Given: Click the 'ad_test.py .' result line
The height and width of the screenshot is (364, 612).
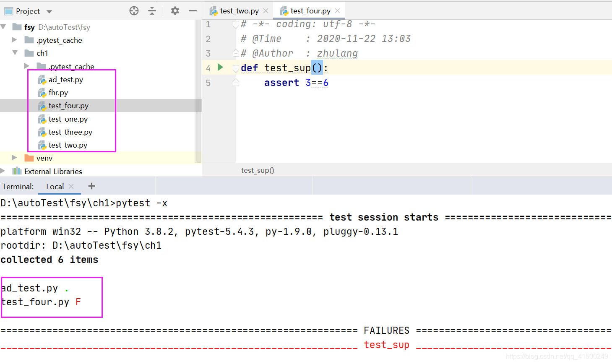Looking at the screenshot, I should click(35, 288).
